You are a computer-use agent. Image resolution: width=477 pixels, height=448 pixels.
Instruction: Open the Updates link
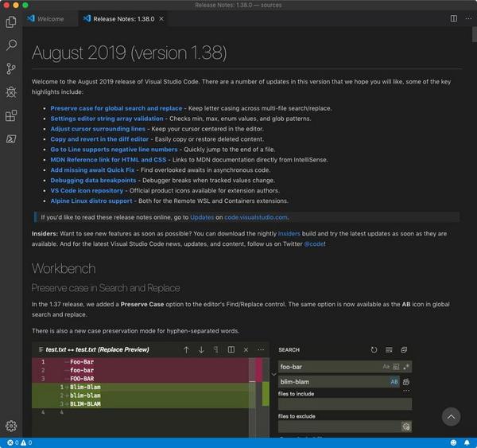(202, 217)
